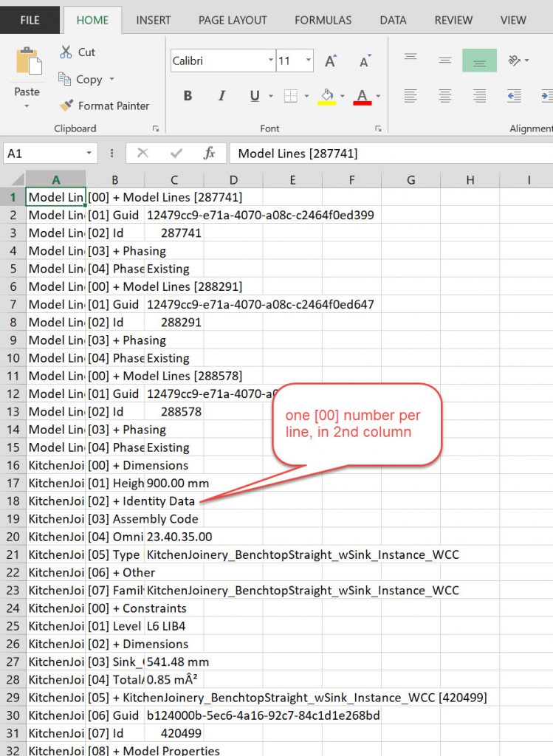Apply the yellow fill color swatch
The image size is (553, 756).
326,96
